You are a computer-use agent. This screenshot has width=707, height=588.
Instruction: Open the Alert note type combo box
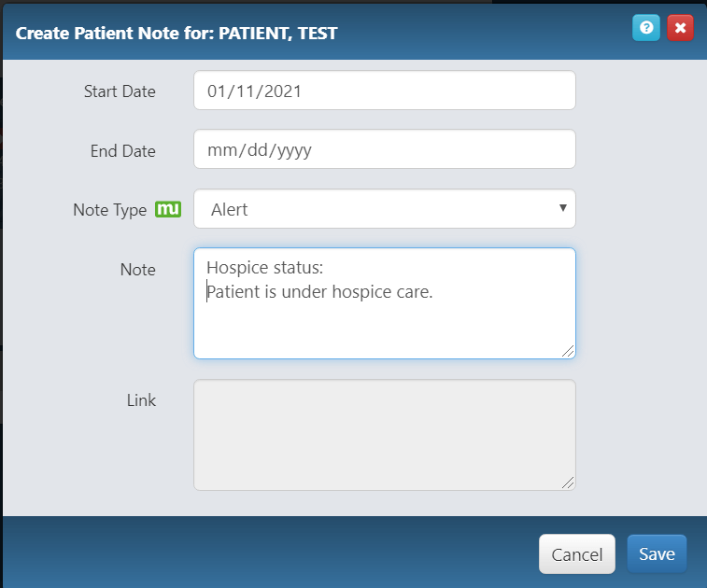385,209
